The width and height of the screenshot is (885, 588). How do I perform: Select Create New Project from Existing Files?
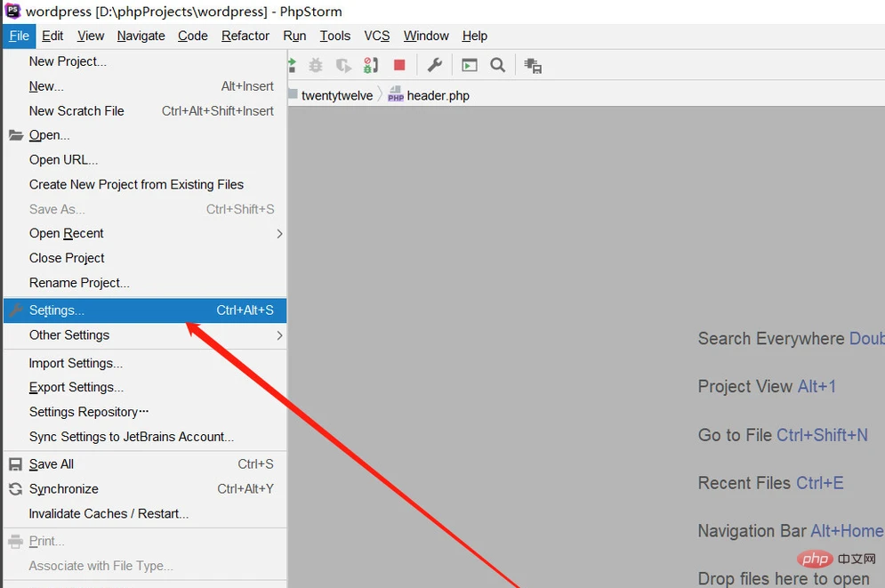[136, 184]
